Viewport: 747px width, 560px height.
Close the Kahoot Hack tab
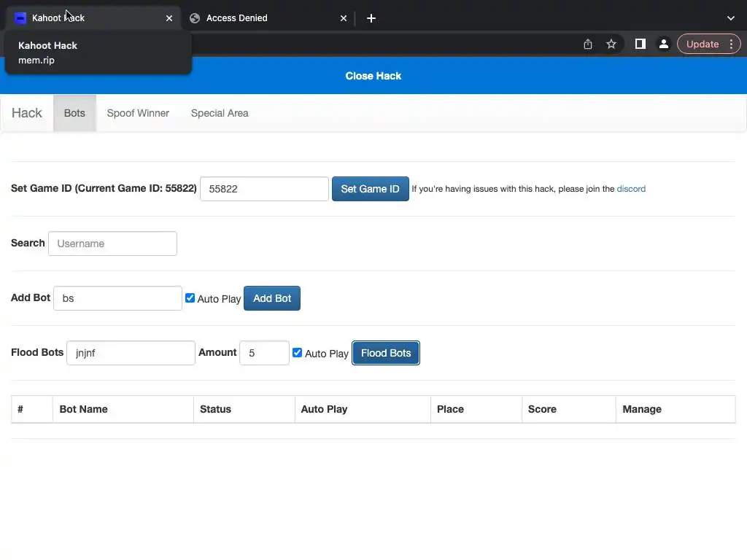[x=169, y=18]
